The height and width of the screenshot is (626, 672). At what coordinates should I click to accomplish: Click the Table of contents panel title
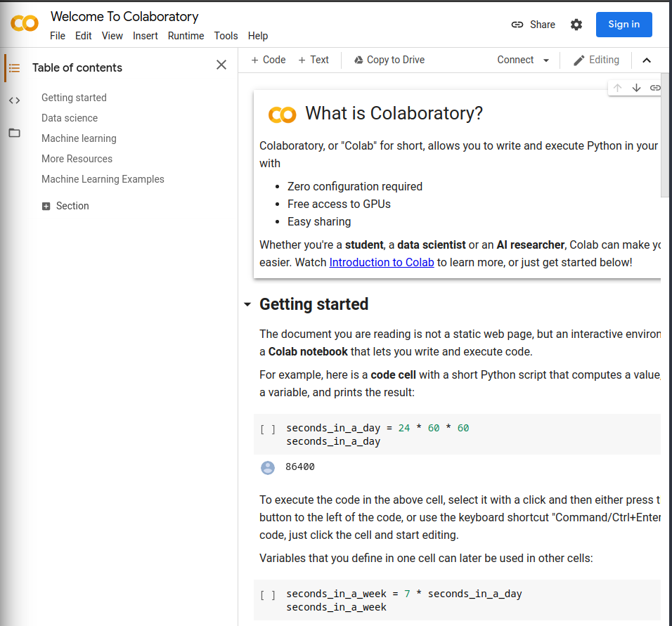pyautogui.click(x=77, y=67)
